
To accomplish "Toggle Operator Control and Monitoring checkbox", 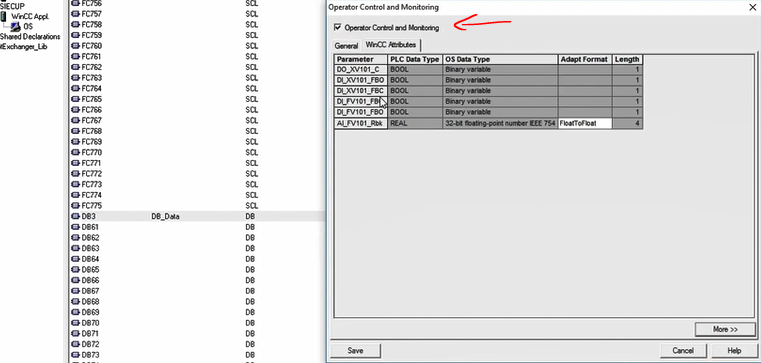I will pyautogui.click(x=338, y=28).
